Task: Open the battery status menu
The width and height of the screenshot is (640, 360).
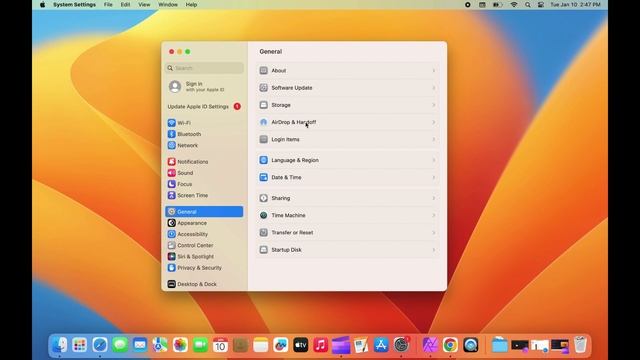Action: pyautogui.click(x=497, y=5)
